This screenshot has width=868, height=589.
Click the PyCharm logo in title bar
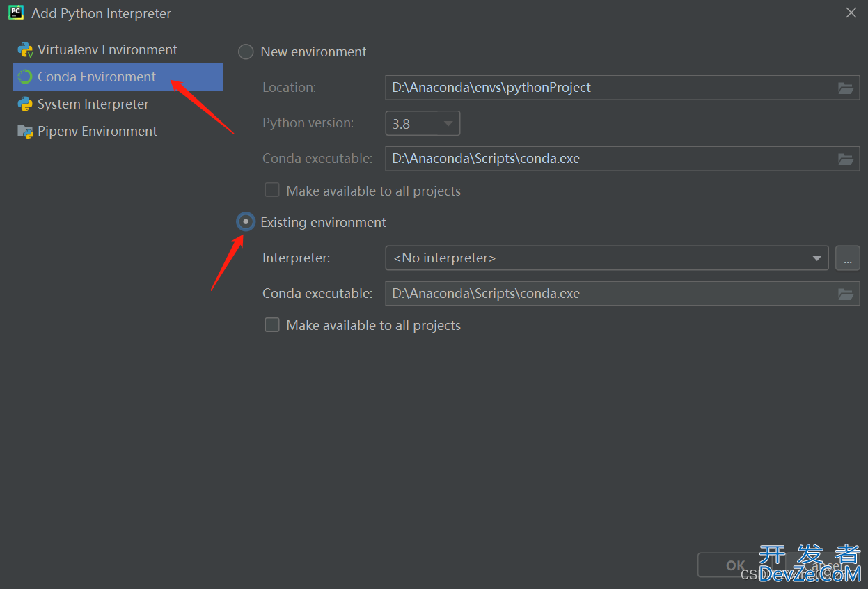click(x=15, y=13)
